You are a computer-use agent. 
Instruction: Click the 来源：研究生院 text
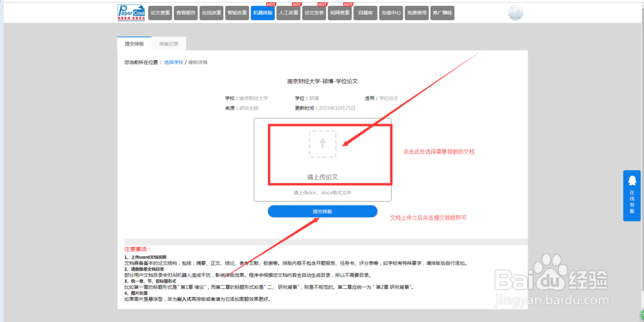(241, 108)
